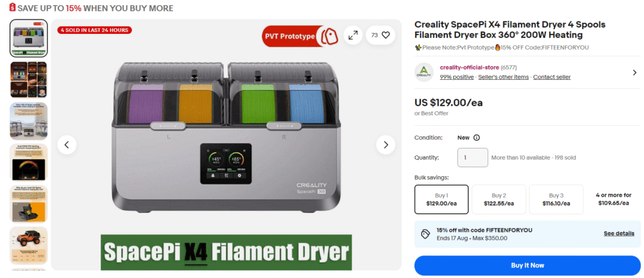The image size is (644, 278).
Task: Select the 4 or more for $109.65/ea option
Action: pos(614,199)
